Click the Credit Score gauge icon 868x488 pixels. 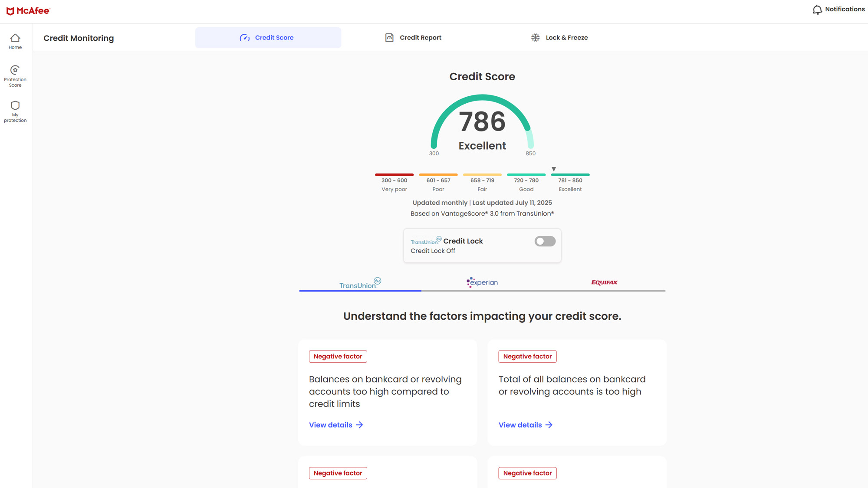pos(245,38)
